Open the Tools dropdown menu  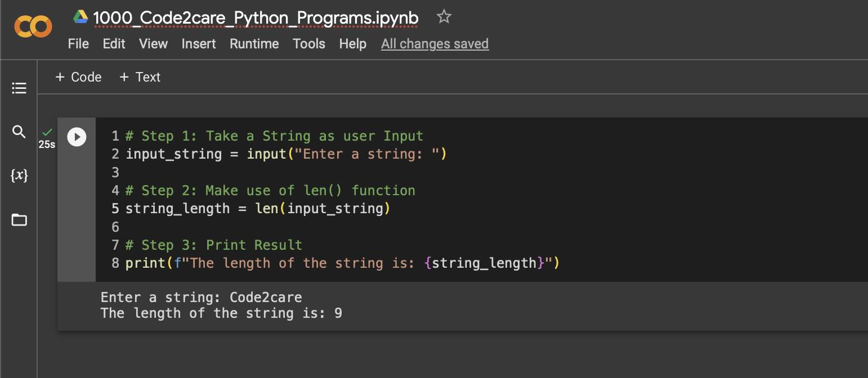pos(308,44)
